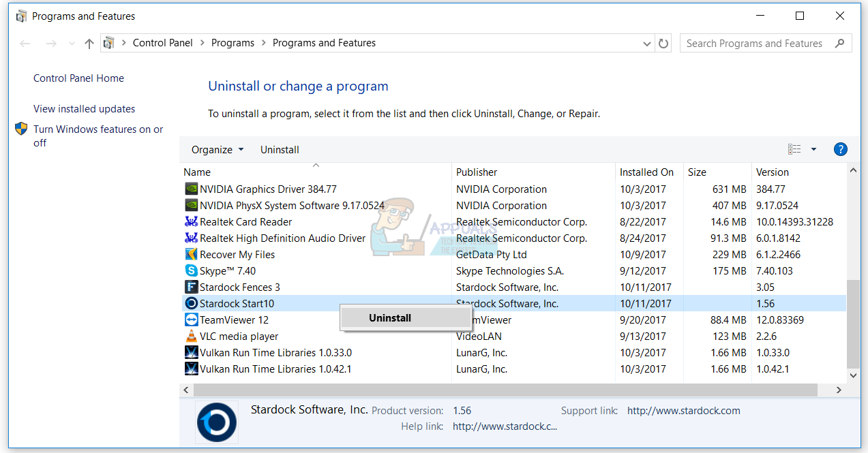Expand the address bar history dropdown
Screen dimensions: 868x453
click(x=647, y=43)
